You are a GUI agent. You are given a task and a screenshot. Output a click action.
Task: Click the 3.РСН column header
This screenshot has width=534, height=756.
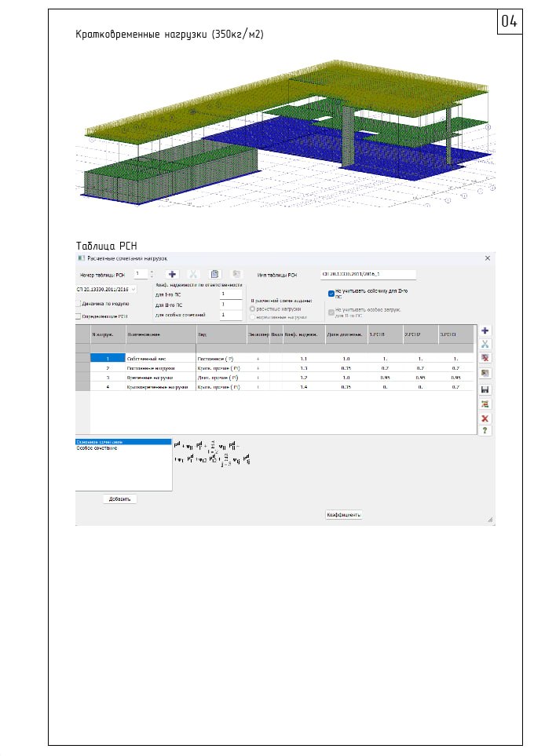(x=455, y=334)
